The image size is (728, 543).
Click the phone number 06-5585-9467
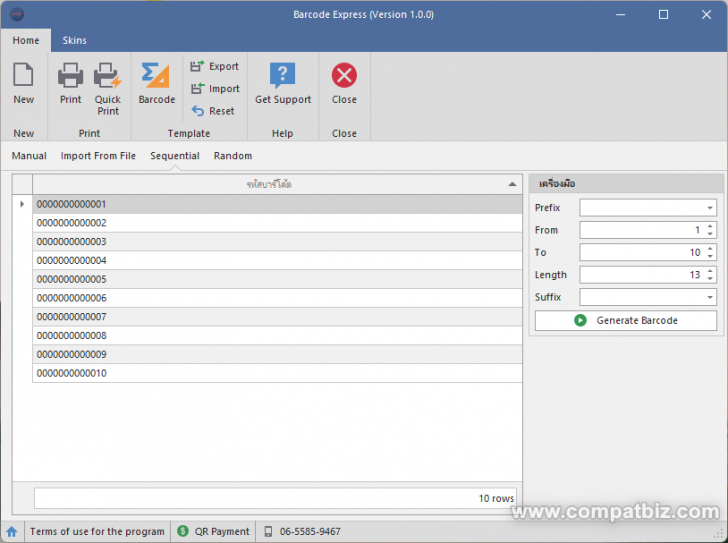[310, 531]
